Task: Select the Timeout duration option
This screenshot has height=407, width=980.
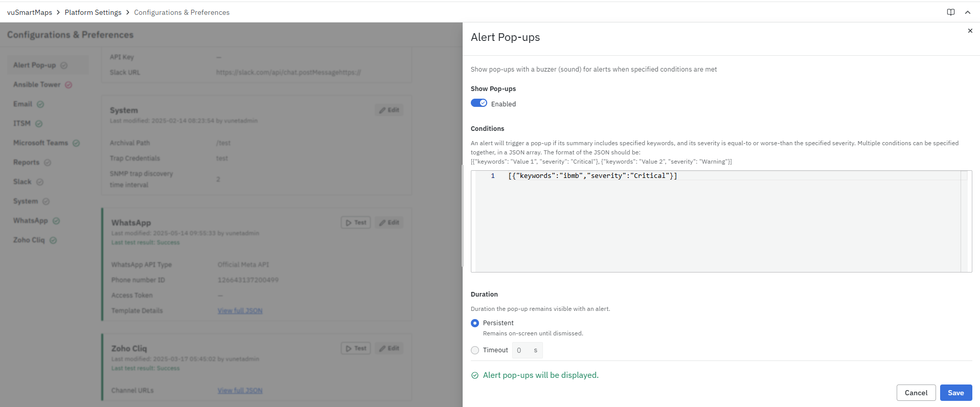Action: 475,350
